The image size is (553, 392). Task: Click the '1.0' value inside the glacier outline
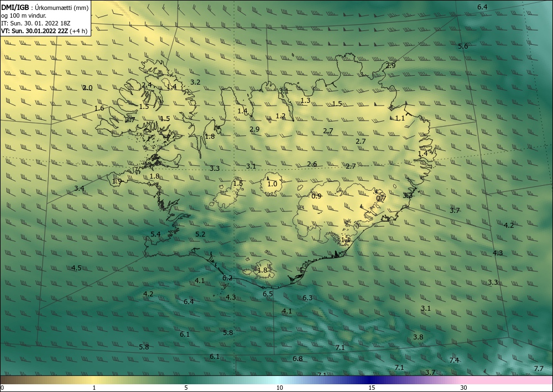point(272,184)
